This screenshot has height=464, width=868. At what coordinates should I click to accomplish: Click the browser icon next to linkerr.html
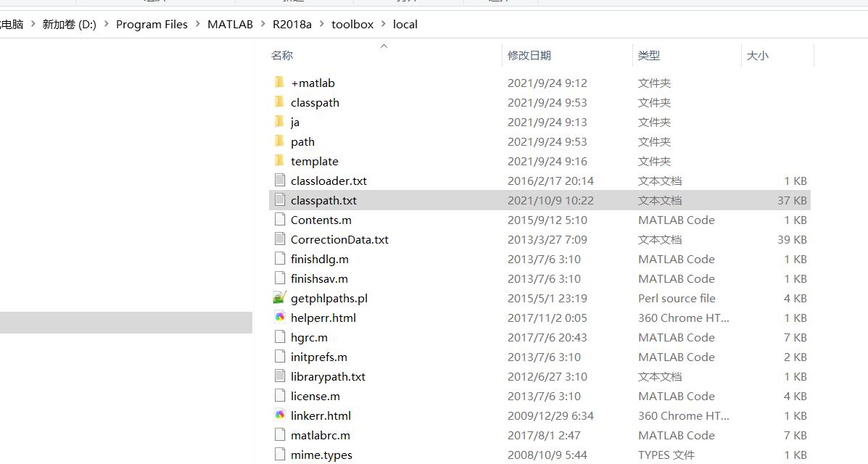pyautogui.click(x=280, y=415)
